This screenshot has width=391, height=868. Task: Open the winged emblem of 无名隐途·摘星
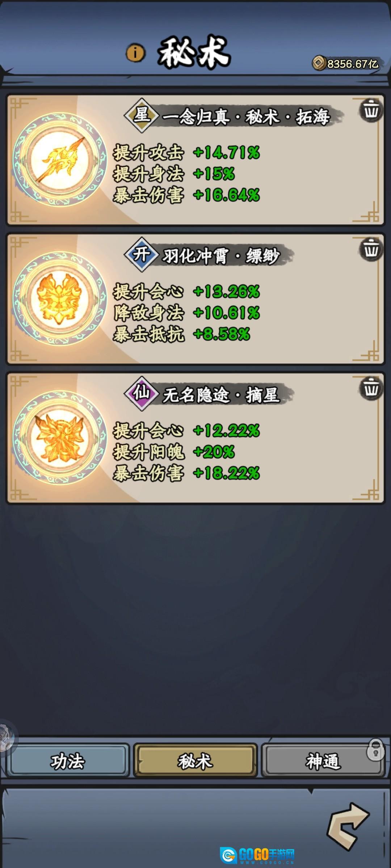coord(60,438)
